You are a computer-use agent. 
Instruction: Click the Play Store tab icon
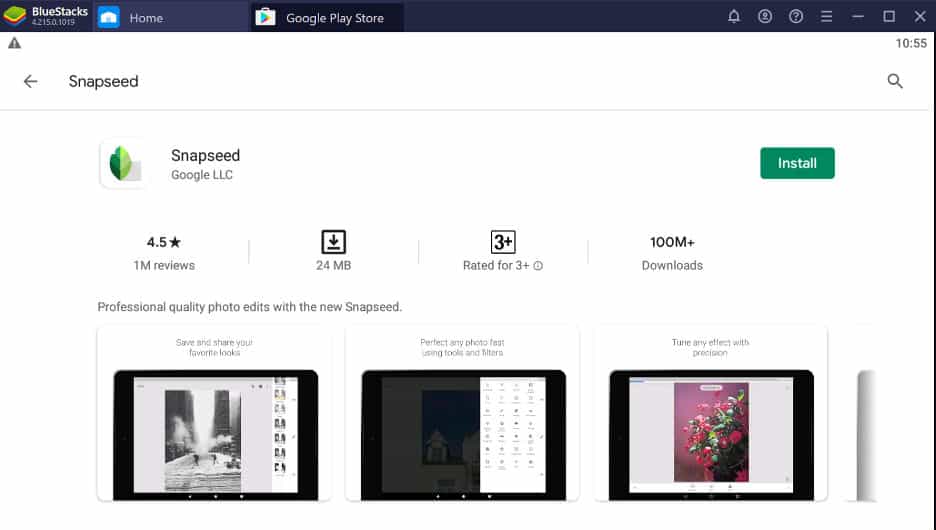pos(265,17)
